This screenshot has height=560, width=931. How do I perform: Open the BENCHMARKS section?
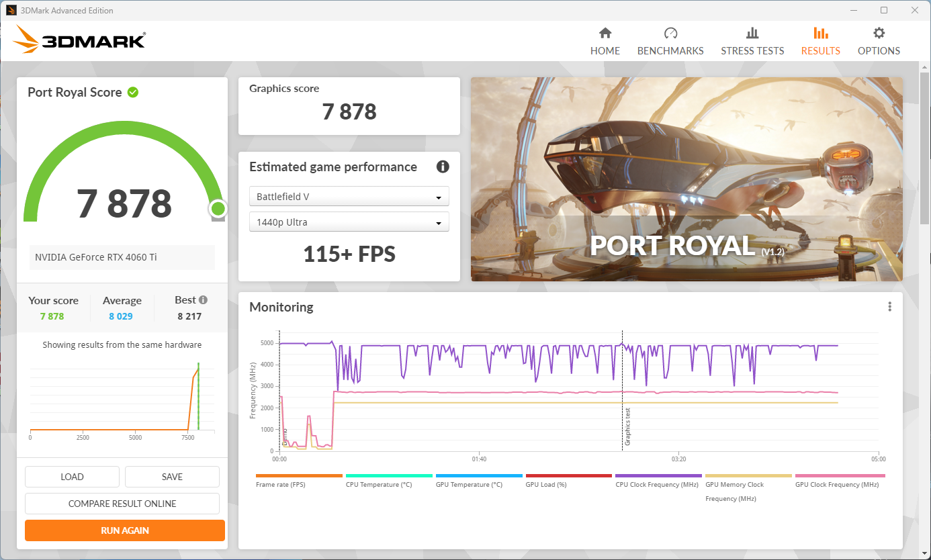(x=670, y=42)
